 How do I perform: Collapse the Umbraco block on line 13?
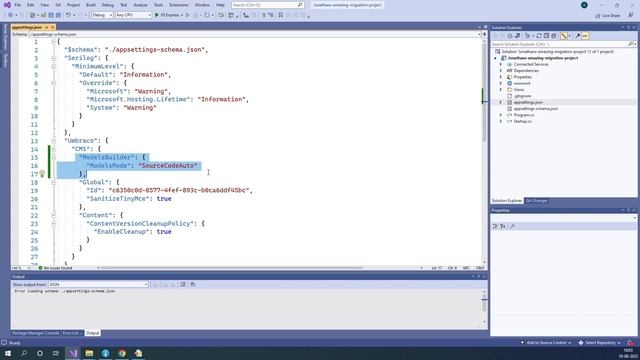pos(53,141)
